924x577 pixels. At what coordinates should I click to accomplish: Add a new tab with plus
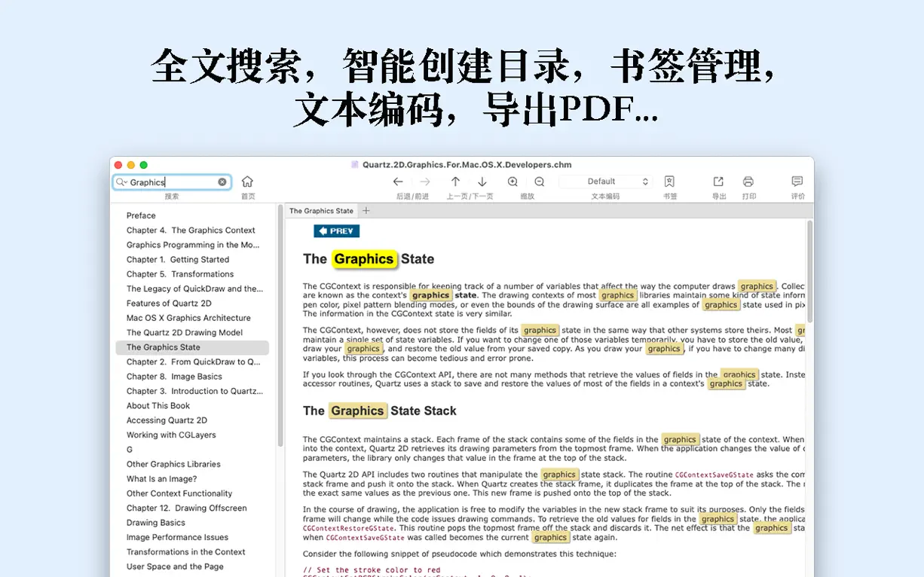coord(366,211)
